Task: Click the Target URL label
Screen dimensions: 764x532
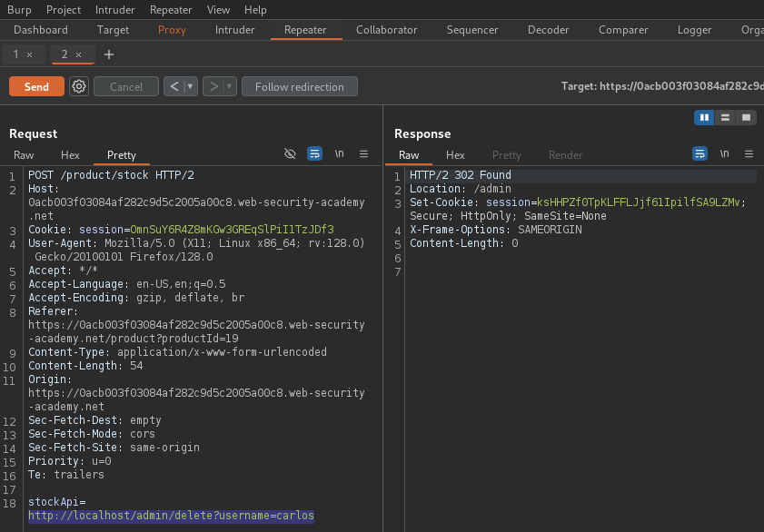Action: (x=662, y=86)
